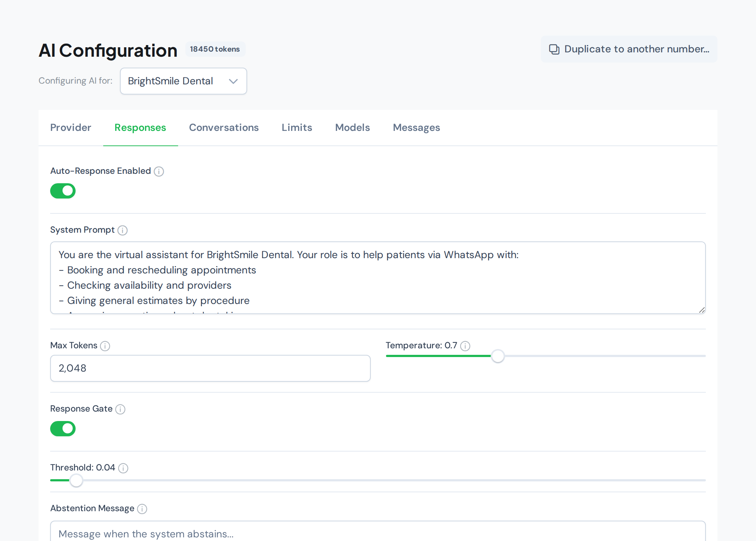This screenshot has width=756, height=541.
Task: Click the 'Threshold: 0.04' label
Action: click(83, 468)
